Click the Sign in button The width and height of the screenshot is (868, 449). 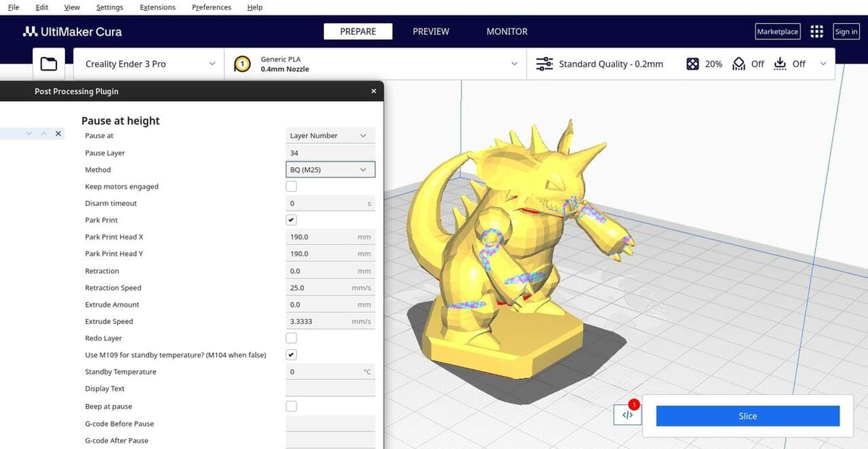pyautogui.click(x=846, y=32)
